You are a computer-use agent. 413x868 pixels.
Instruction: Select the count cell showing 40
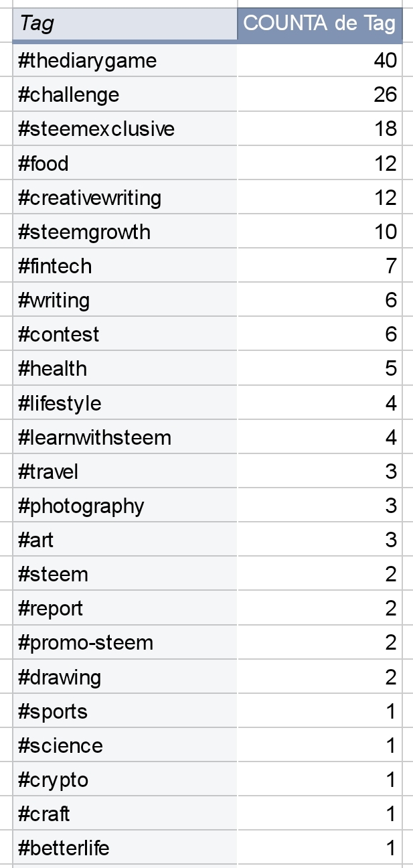(320, 61)
